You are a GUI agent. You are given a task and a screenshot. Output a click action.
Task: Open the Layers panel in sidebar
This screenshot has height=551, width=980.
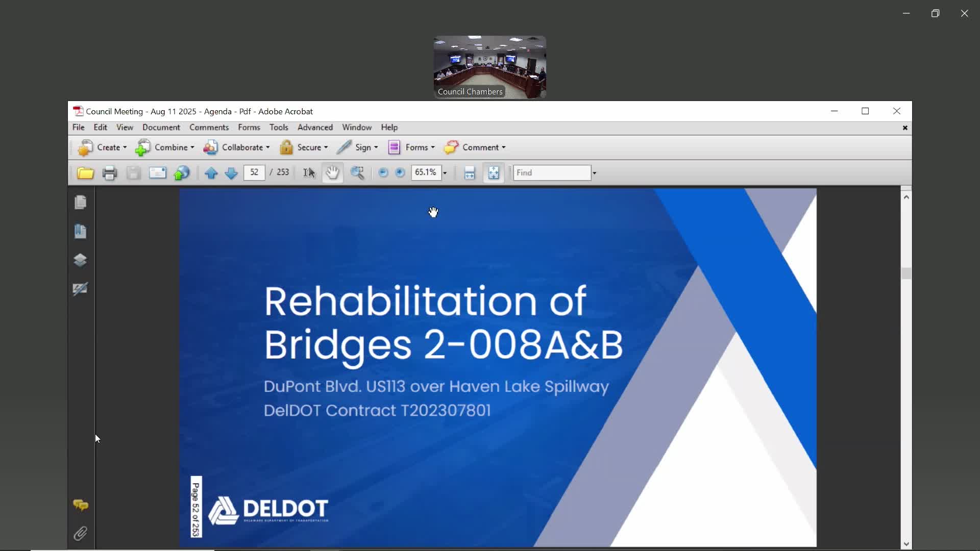pos(80,260)
